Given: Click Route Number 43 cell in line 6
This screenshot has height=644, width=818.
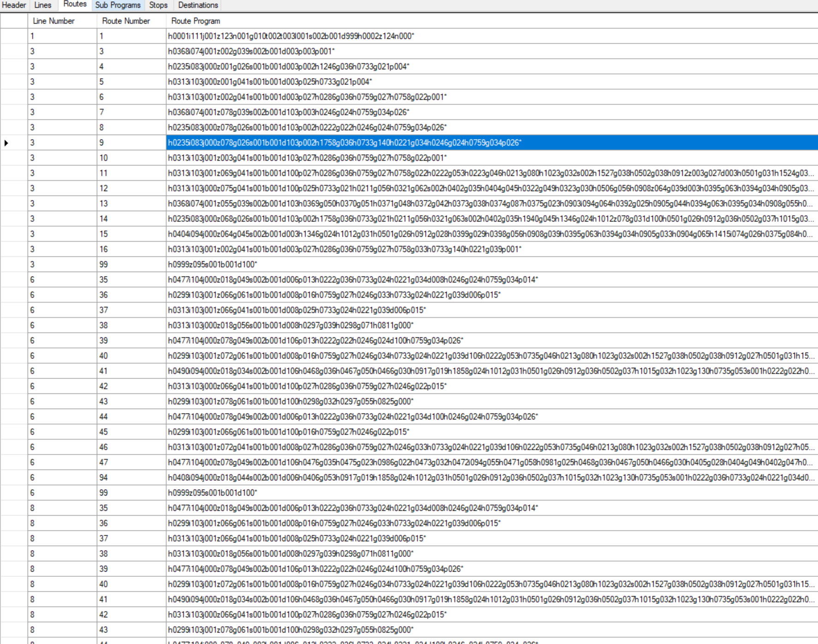Looking at the screenshot, I should [131, 401].
